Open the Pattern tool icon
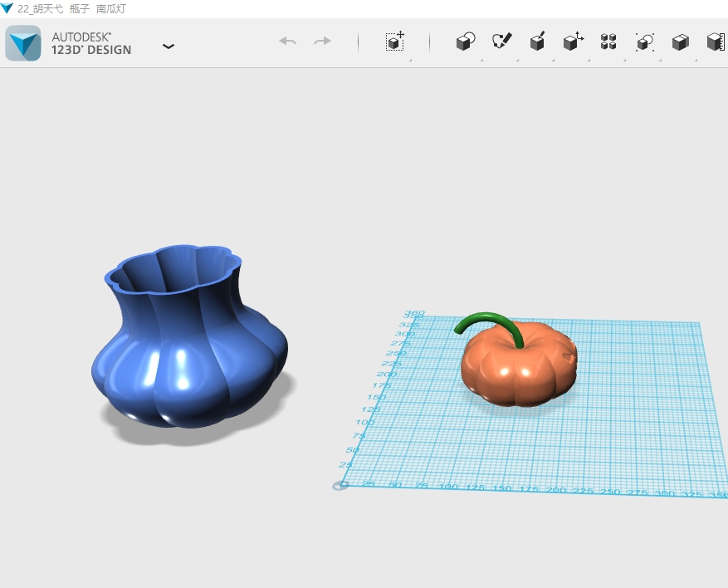The height and width of the screenshot is (588, 728). tap(608, 42)
